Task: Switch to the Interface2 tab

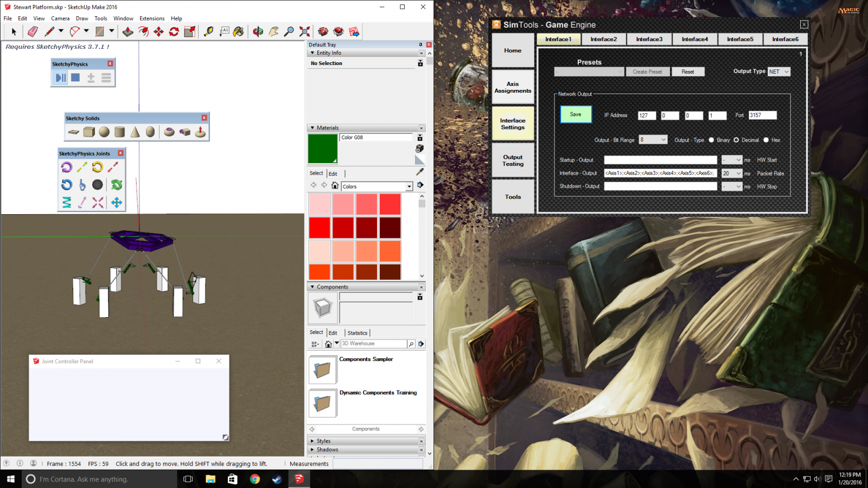Action: click(x=604, y=39)
